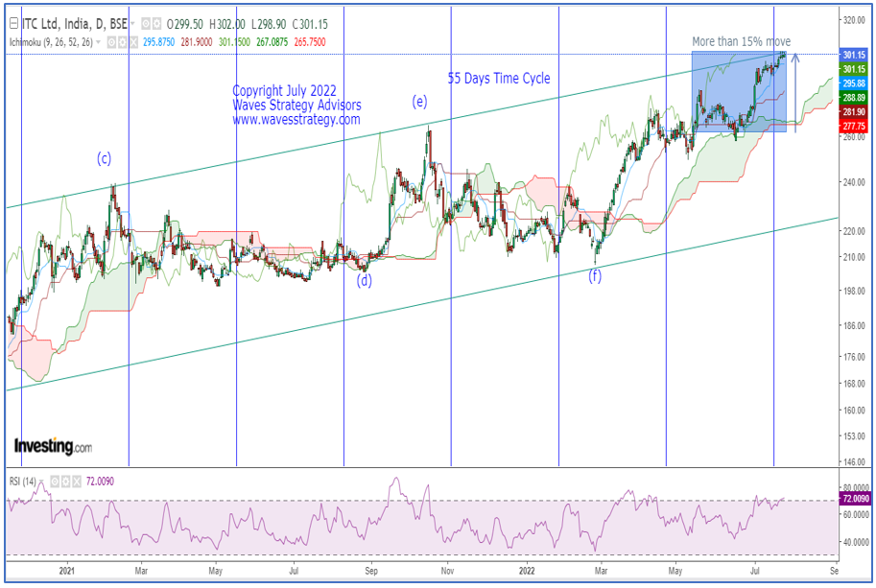The width and height of the screenshot is (876, 588).
Task: Select the purple 72.0090 RSI axis label
Action: click(855, 499)
